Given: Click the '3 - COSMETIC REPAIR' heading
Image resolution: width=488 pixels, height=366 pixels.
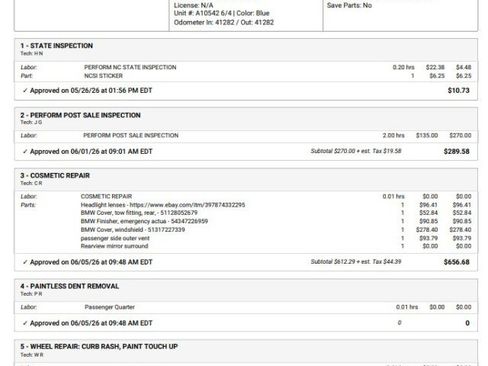Looking at the screenshot, I should click(x=55, y=175).
